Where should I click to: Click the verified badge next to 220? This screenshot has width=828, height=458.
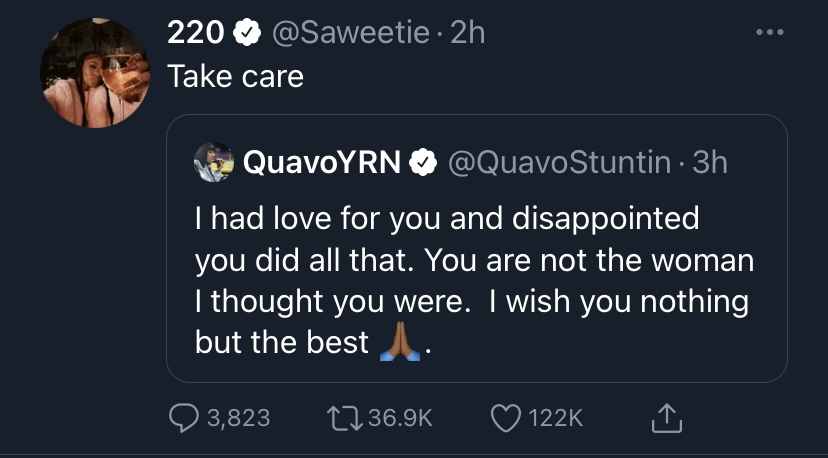[x=245, y=32]
